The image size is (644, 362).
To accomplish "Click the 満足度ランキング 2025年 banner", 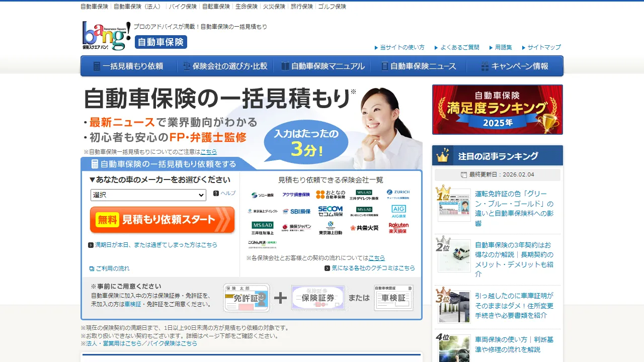I will click(497, 110).
